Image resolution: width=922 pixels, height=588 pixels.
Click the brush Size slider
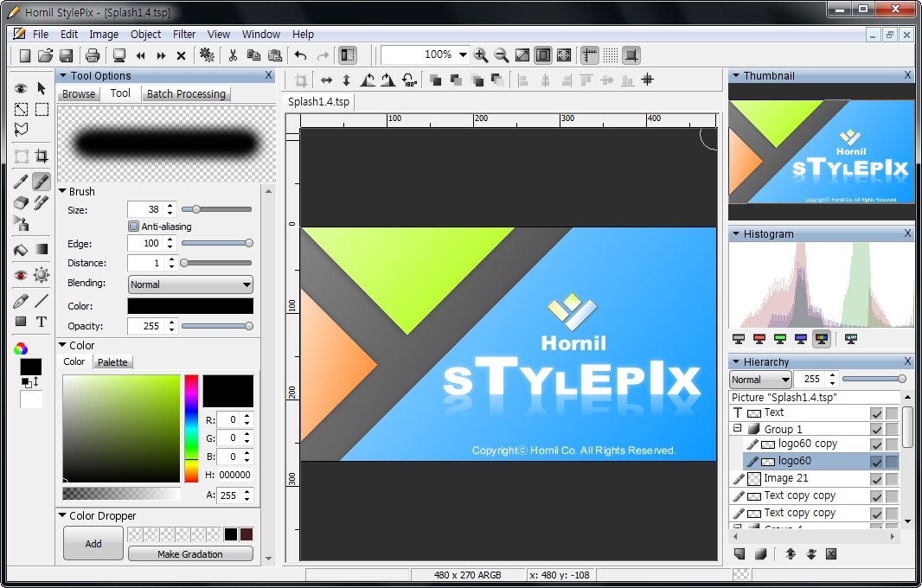[x=216, y=209]
